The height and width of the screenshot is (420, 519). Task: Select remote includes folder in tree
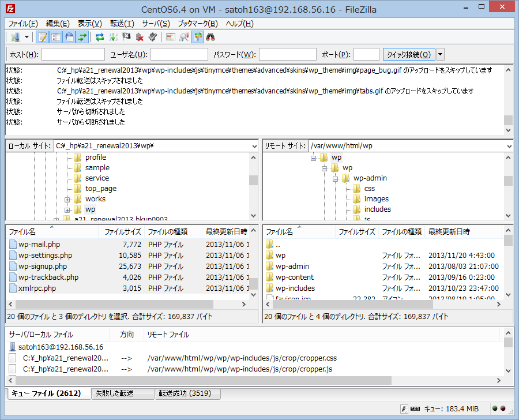tap(378, 209)
